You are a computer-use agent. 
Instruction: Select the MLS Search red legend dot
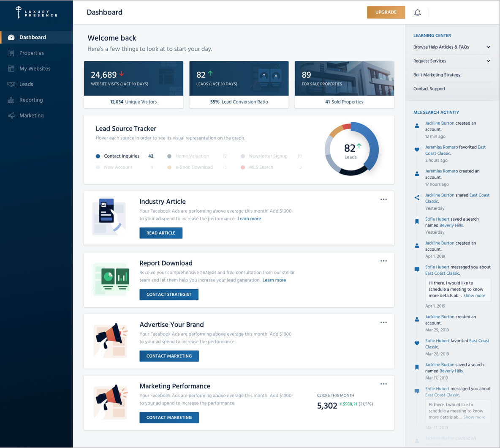[x=243, y=167]
